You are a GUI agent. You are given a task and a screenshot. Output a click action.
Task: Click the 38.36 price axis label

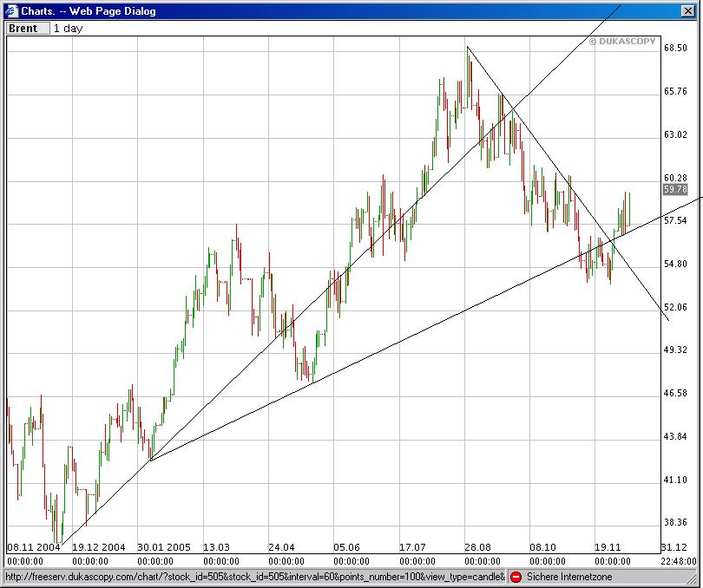pyautogui.click(x=675, y=522)
